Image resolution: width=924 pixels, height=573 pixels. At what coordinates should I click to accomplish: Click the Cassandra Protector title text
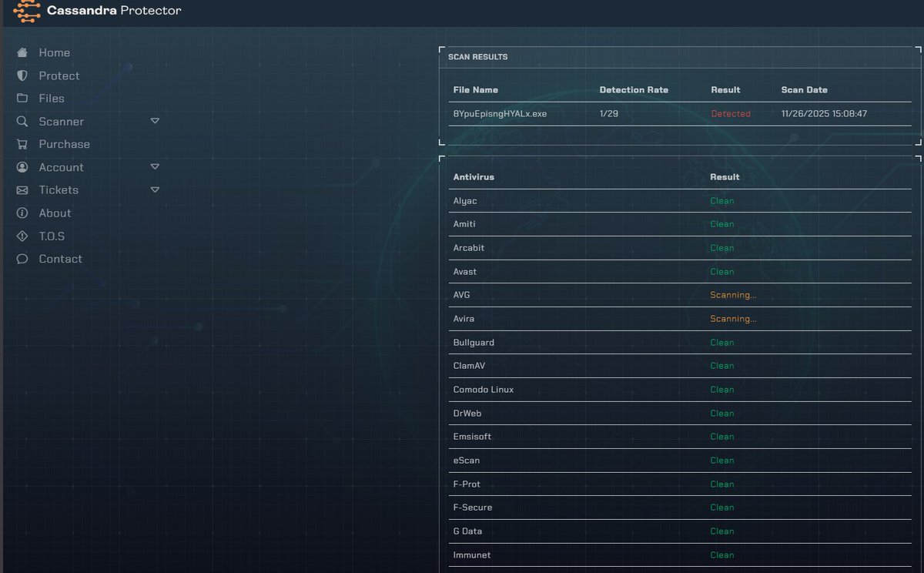pos(114,11)
